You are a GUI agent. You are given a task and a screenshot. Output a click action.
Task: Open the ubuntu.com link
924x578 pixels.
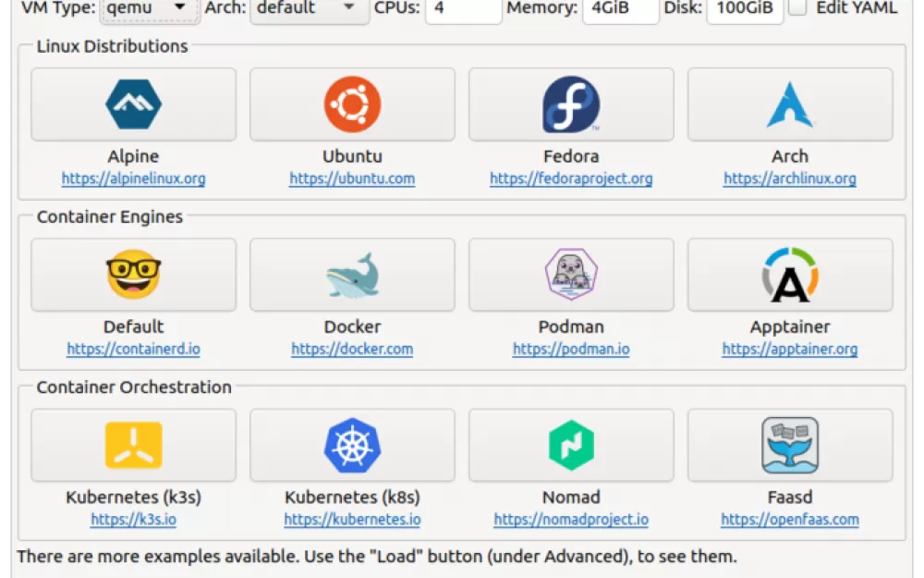pos(352,178)
